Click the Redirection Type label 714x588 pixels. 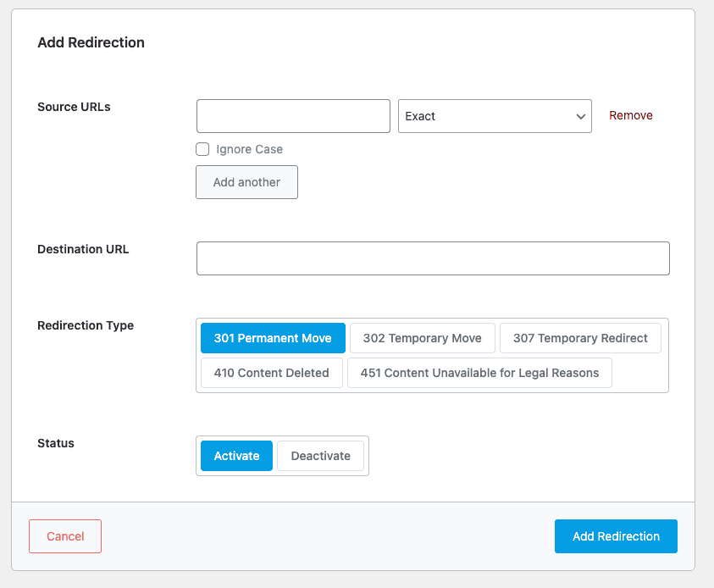pos(86,325)
